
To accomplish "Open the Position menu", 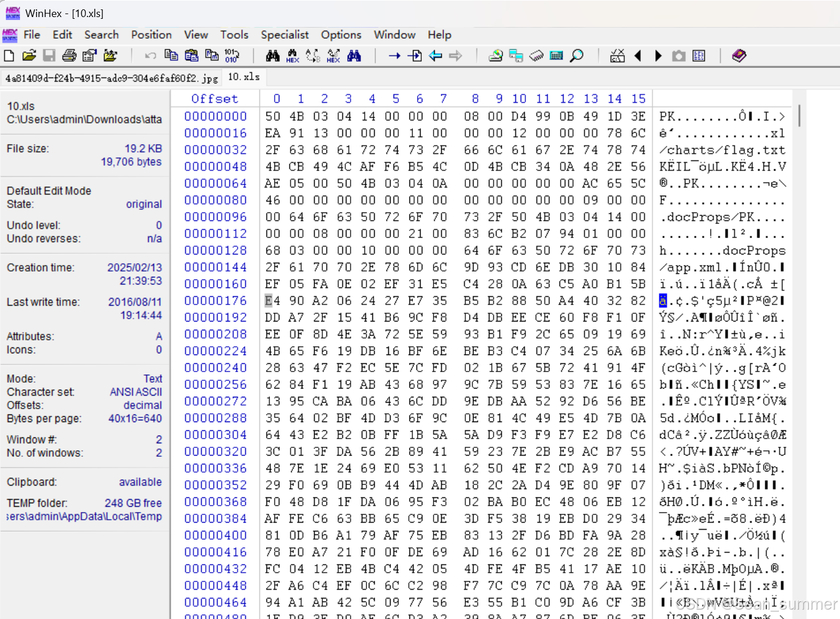I will pos(151,35).
